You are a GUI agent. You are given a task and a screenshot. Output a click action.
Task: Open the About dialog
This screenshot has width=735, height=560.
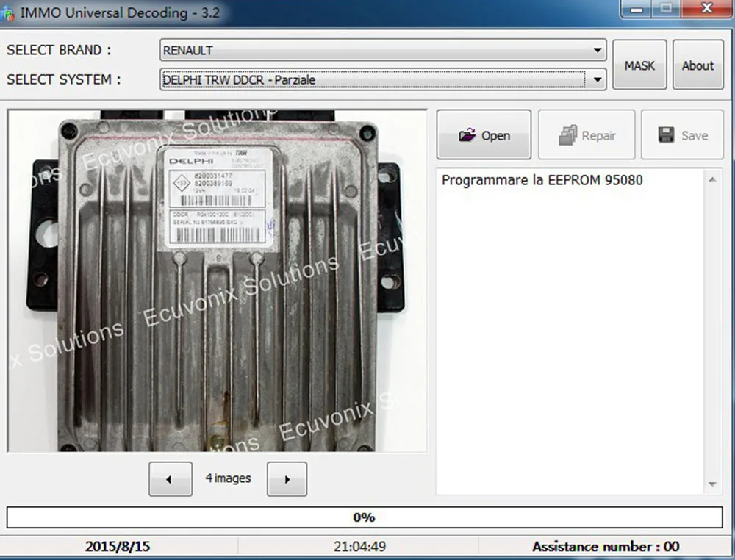click(698, 65)
